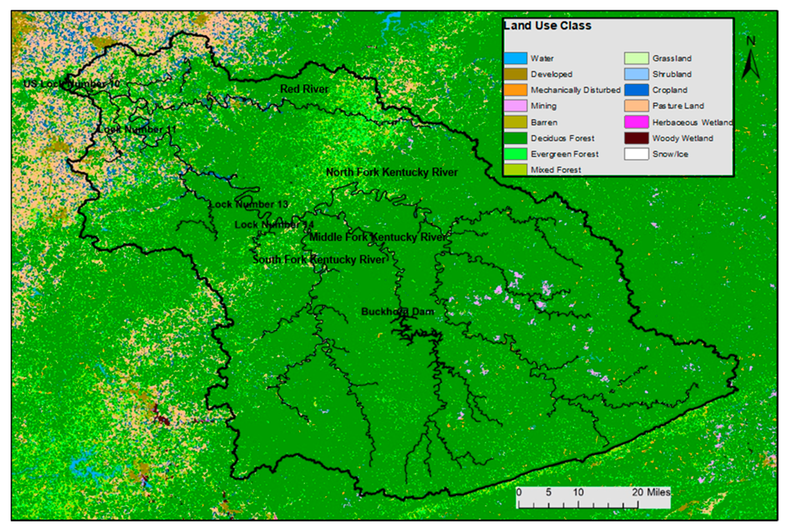Click the Evergreen Forest legend swatch

click(515, 154)
